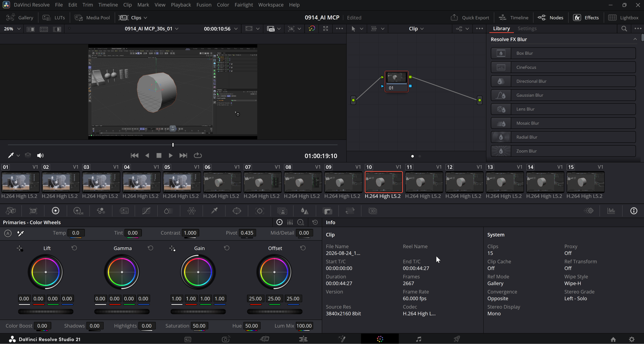Reset all primaries color wheels
This screenshot has height=344, width=644.
pyautogui.click(x=315, y=222)
